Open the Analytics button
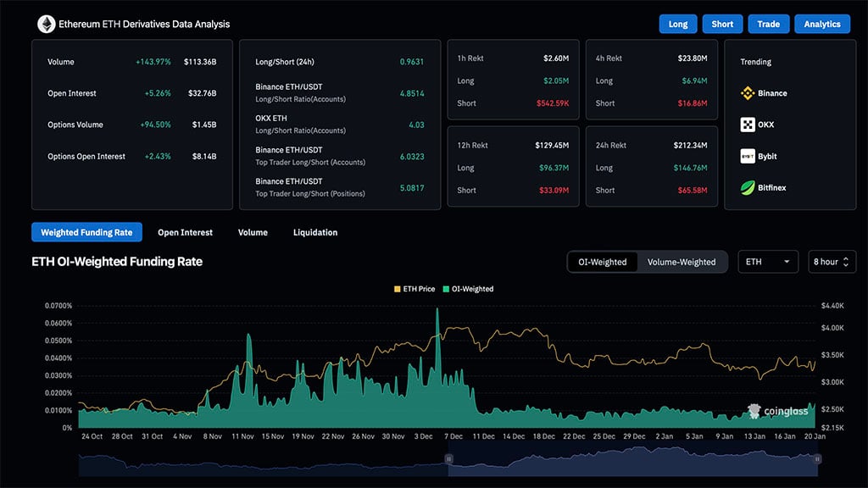The width and height of the screenshot is (868, 488). (x=821, y=24)
